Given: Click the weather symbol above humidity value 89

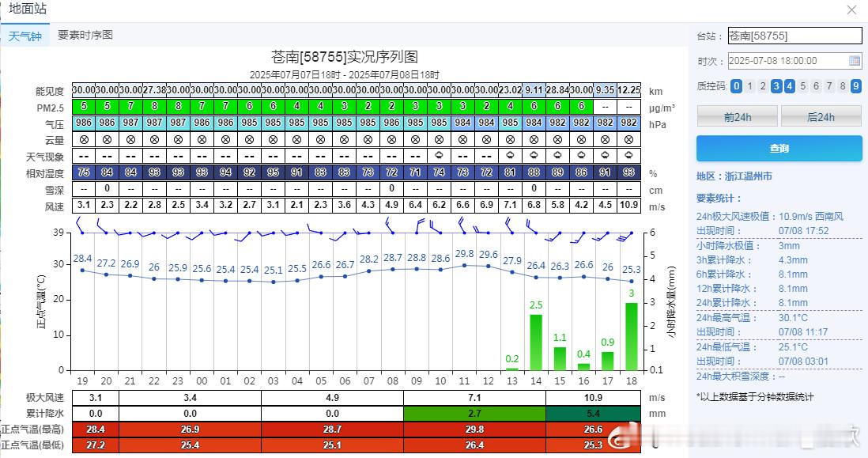Looking at the screenshot, I should 557,156.
